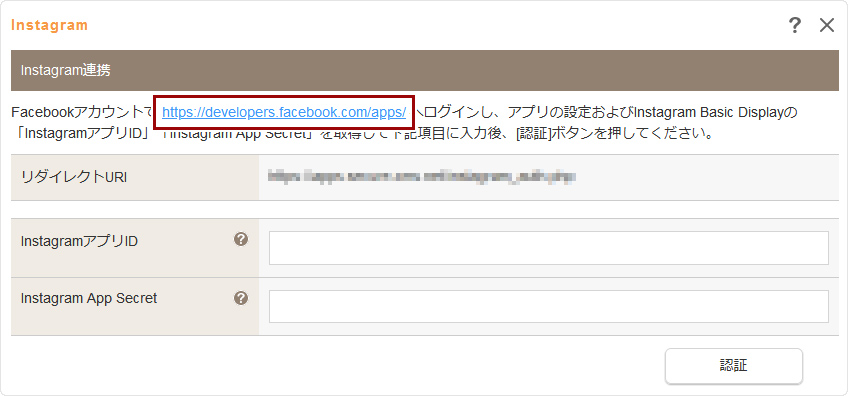The height and width of the screenshot is (396, 848).
Task: Click the 認証 button
Action: tap(733, 366)
